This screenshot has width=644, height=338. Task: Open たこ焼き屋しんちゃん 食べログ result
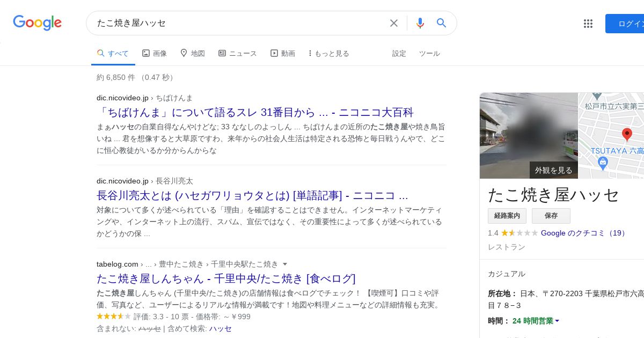pos(226,278)
